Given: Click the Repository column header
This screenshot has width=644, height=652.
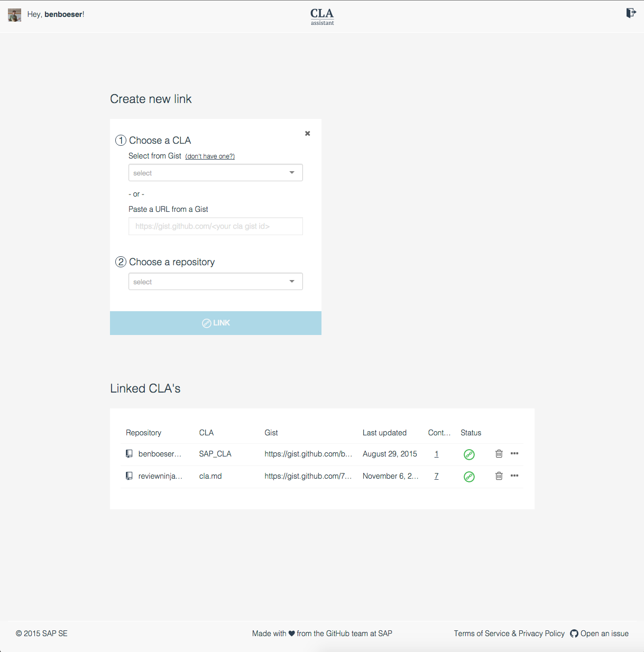Looking at the screenshot, I should [143, 433].
